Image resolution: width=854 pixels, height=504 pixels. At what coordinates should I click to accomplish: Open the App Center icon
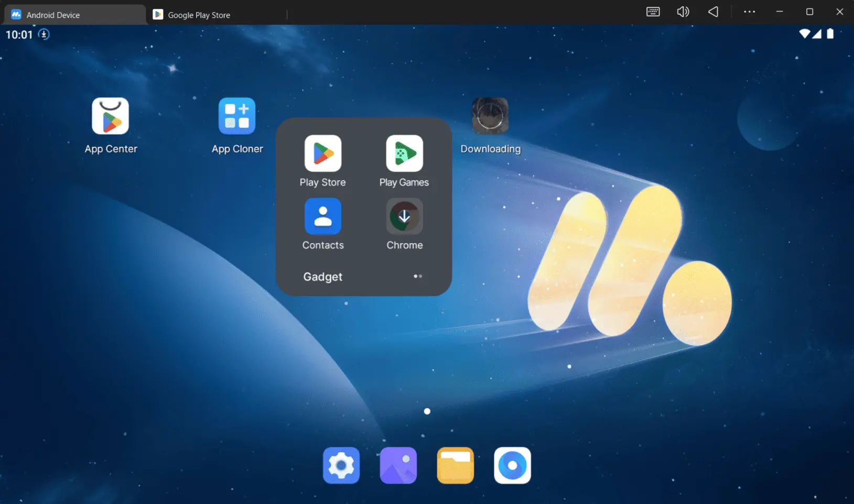(x=110, y=116)
